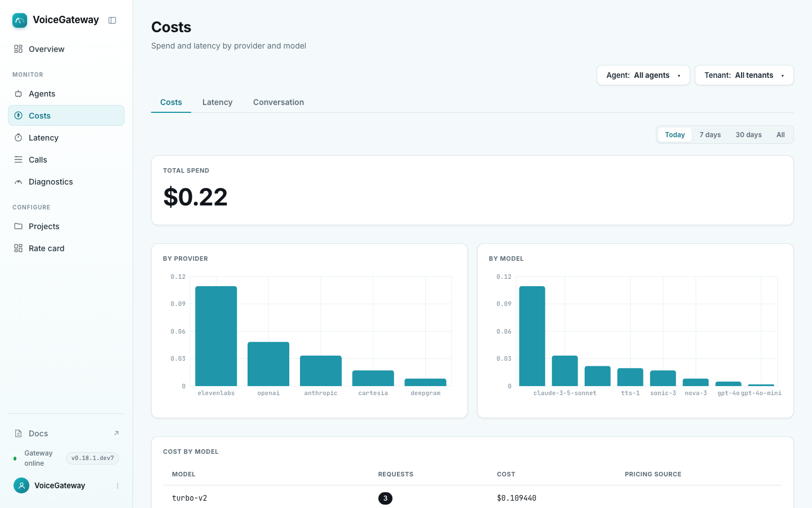Click the VoiceGateway user avatar
812x508 pixels.
pos(21,485)
